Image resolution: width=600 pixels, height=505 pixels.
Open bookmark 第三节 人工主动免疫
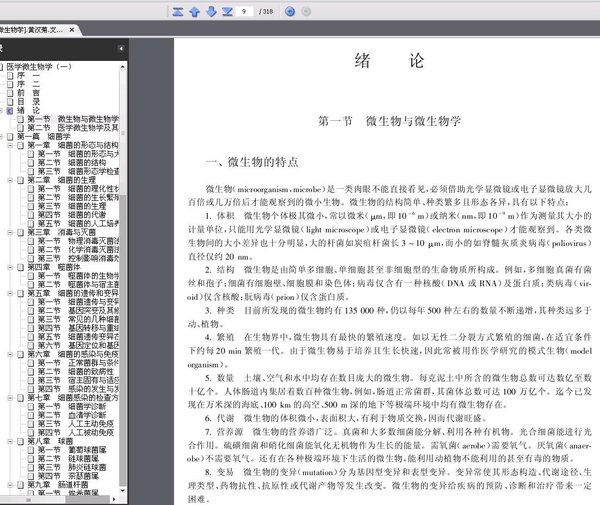coord(76,424)
